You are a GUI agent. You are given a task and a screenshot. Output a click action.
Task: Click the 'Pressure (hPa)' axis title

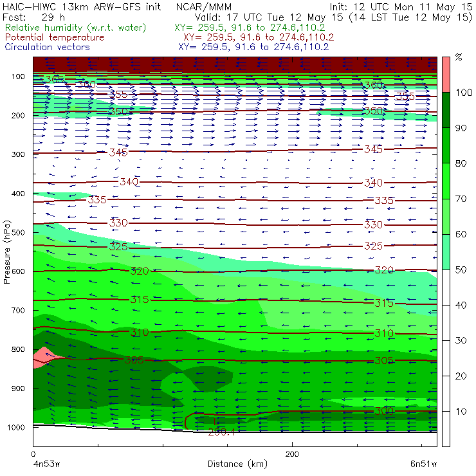point(6,252)
